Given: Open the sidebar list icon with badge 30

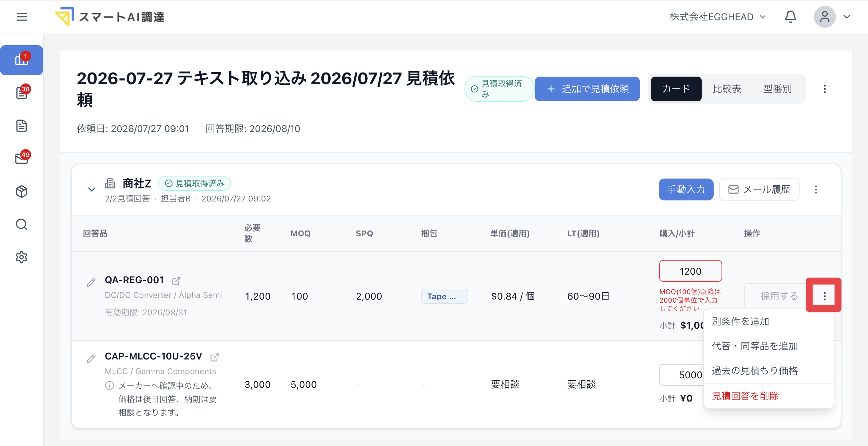Looking at the screenshot, I should click(x=22, y=93).
